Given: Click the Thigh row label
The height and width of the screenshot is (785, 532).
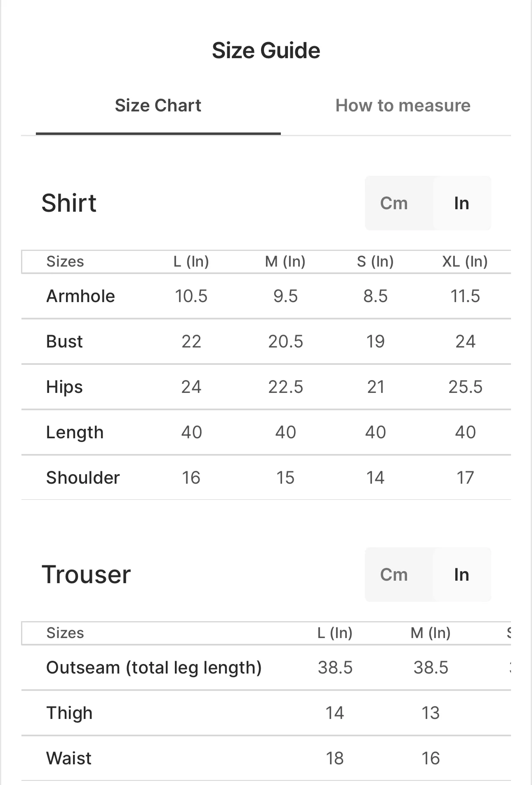Looking at the screenshot, I should pyautogui.click(x=69, y=713).
